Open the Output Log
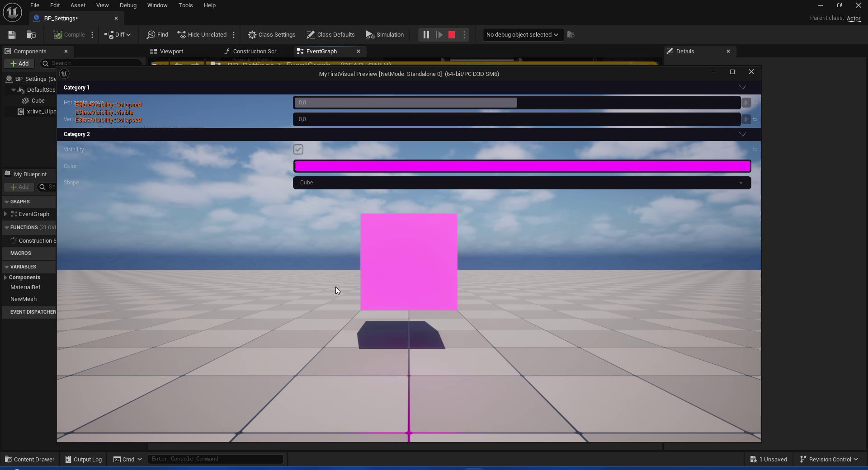The image size is (868, 470). [84, 460]
